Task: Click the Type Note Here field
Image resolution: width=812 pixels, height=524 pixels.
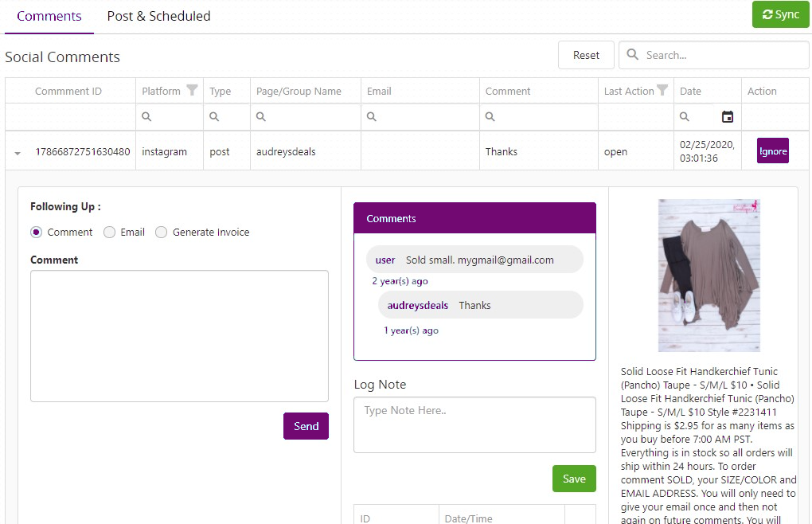Action: click(474, 424)
